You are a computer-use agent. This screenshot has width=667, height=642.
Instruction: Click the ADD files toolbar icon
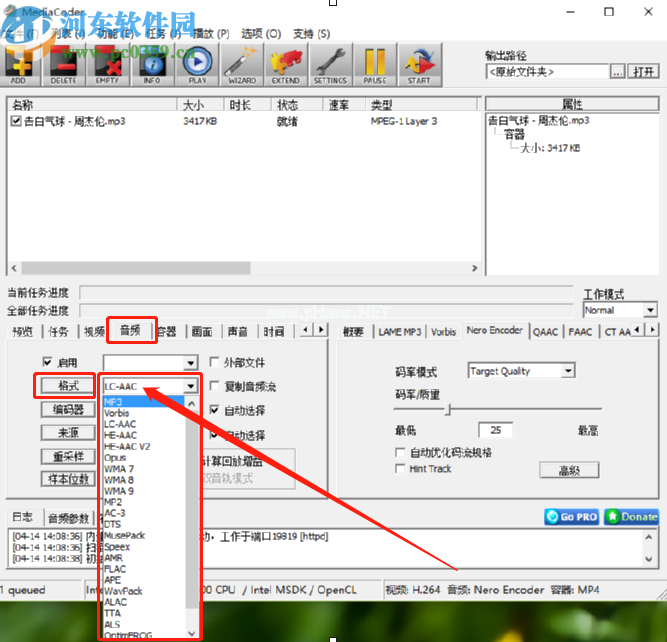pyautogui.click(x=18, y=66)
